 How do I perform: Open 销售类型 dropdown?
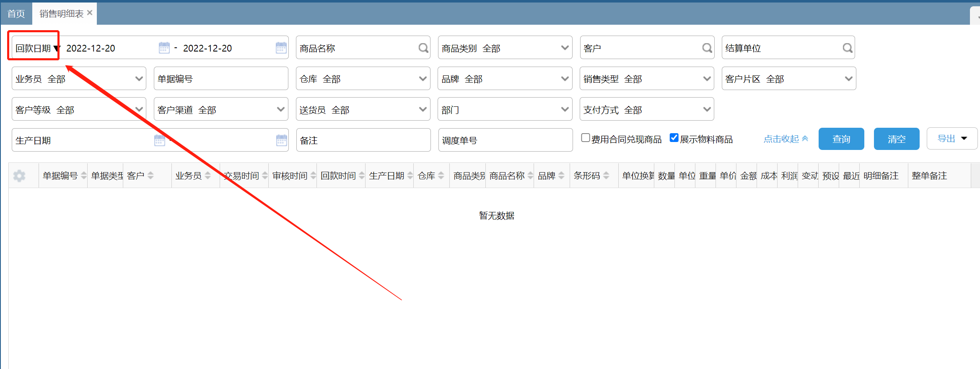[x=647, y=78]
